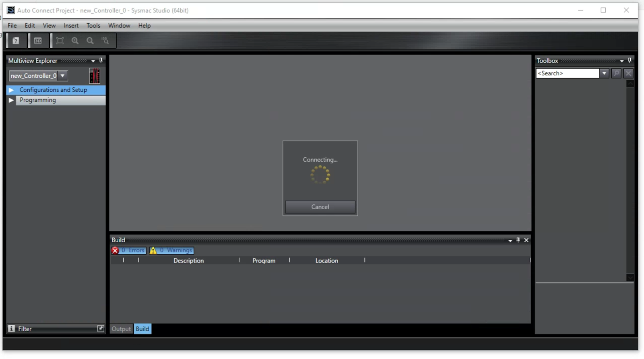644x359 pixels.
Task: Pin the Multiview Explorer panel
Action: 101,60
